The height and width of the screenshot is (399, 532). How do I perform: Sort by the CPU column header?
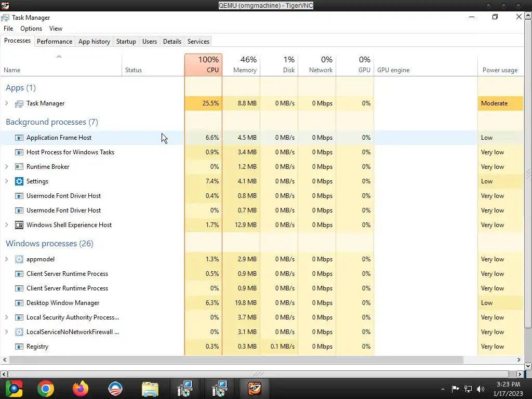coord(204,65)
